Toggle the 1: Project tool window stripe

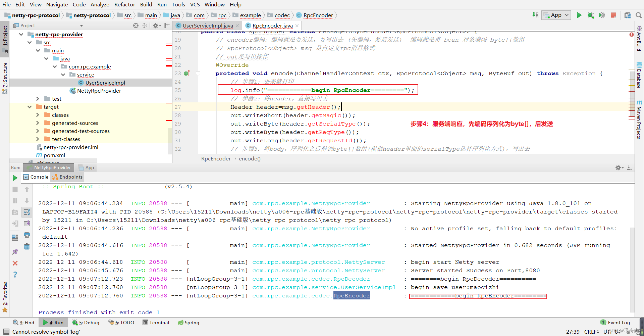click(x=5, y=39)
